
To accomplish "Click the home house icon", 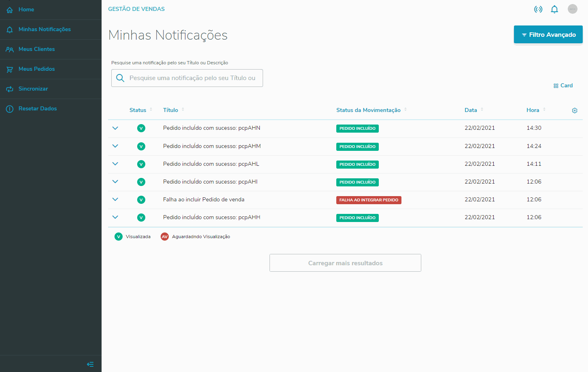I will [10, 10].
